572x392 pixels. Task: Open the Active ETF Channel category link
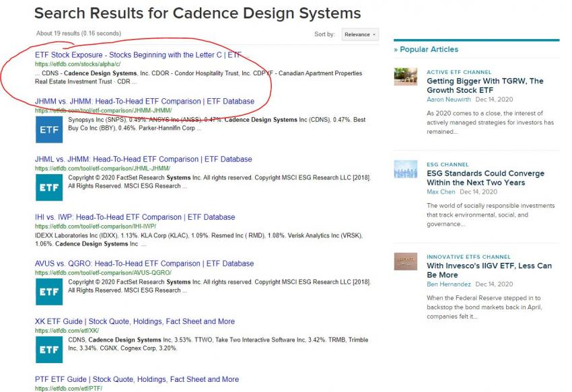point(459,72)
